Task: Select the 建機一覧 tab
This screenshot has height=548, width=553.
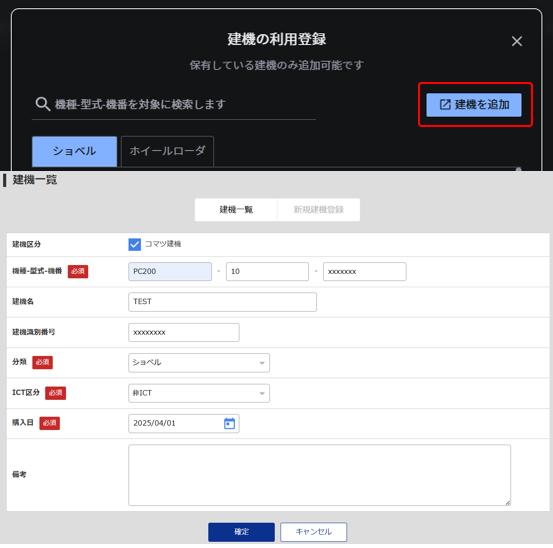Action: [236, 210]
